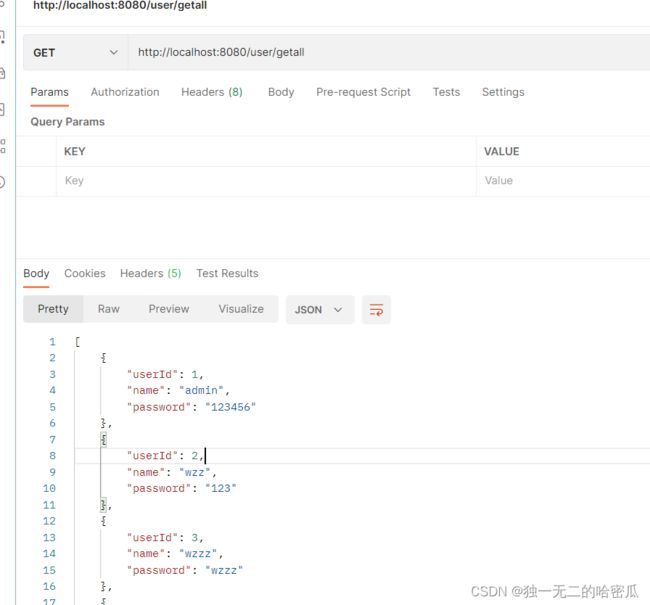Select the Params tab

tap(49, 92)
